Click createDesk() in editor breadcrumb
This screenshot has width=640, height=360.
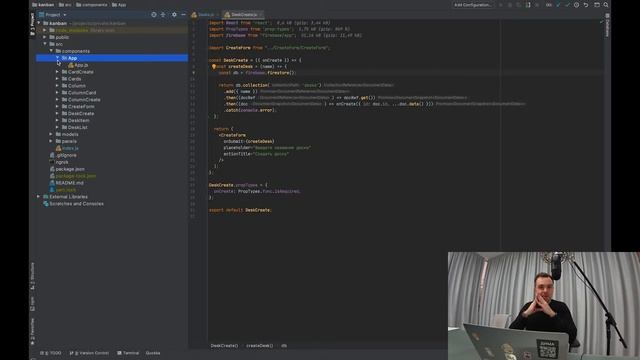(259, 346)
